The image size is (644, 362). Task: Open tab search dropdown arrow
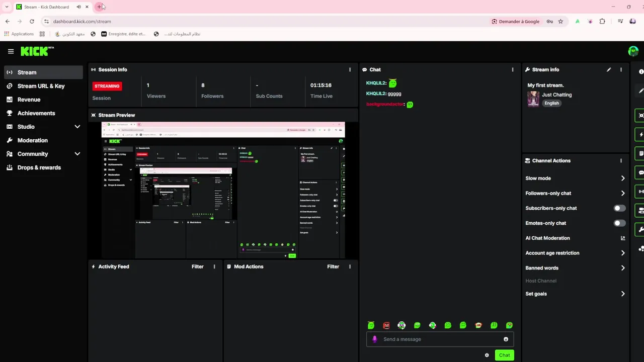point(7,7)
